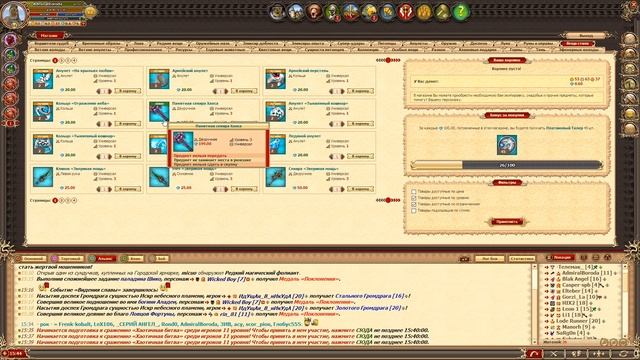Screen dimensions: 640x360
Task: Open Амулет «Тыквенный кошмар» item image
Action: (276, 111)
